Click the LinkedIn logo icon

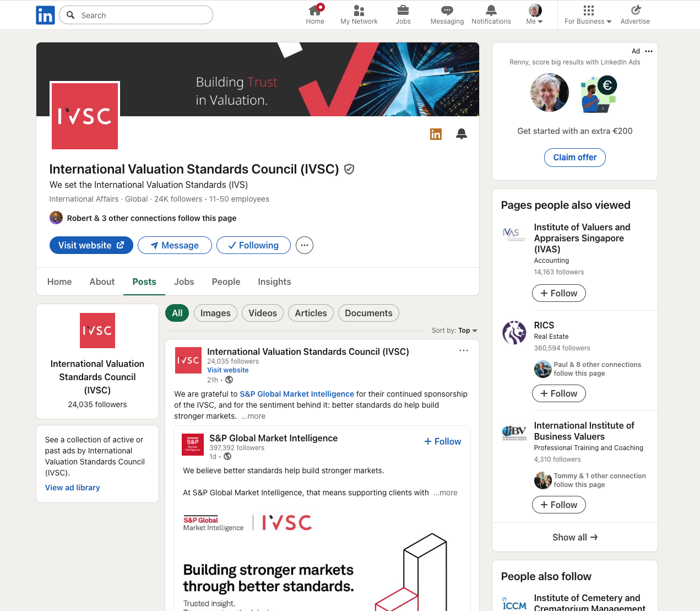tap(45, 15)
